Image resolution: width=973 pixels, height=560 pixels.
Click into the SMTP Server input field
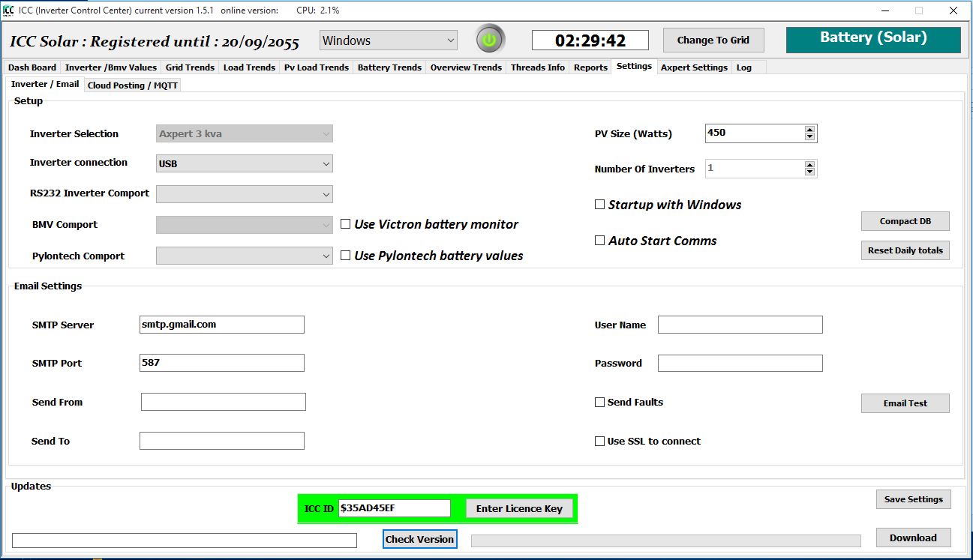click(222, 325)
